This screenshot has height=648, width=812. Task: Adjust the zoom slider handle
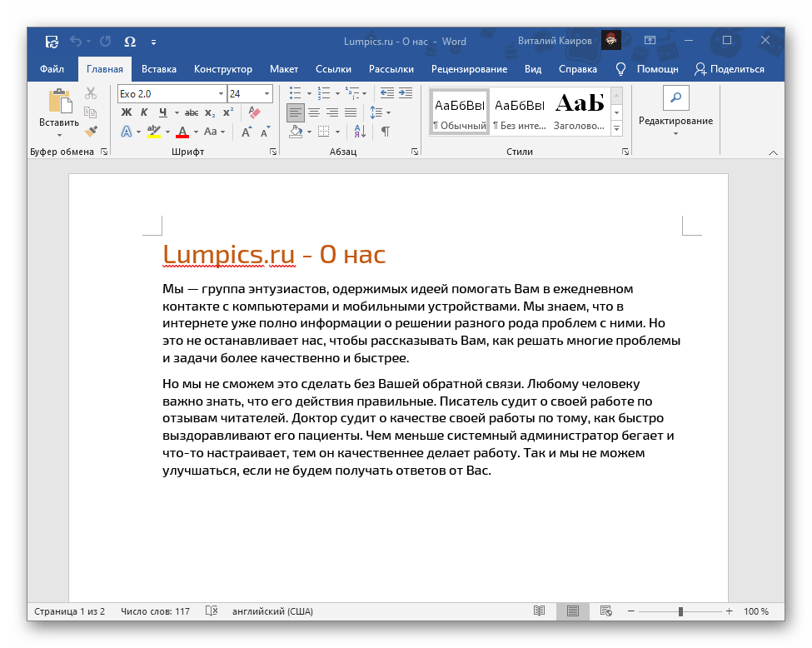[x=680, y=611]
